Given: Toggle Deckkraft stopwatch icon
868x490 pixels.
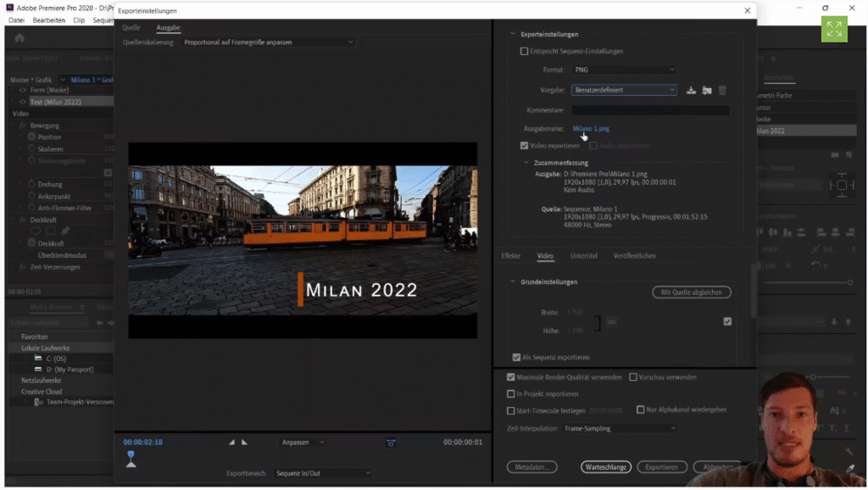Looking at the screenshot, I should 31,243.
